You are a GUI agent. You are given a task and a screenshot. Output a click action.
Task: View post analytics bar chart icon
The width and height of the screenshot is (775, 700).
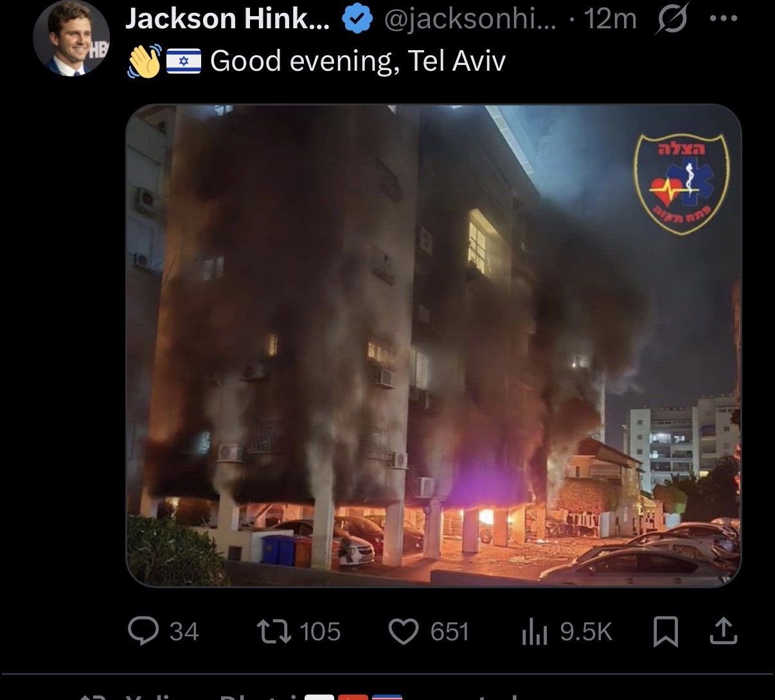pos(534,631)
